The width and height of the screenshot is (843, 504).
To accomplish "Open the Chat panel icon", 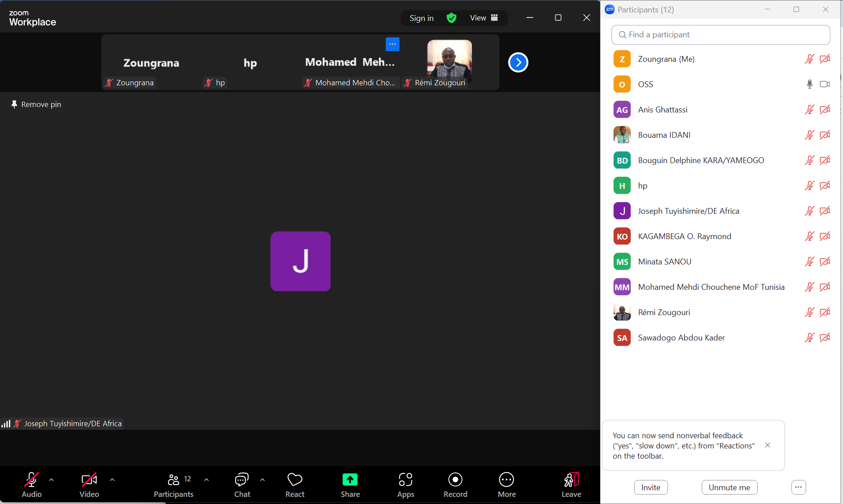I will pos(242,480).
